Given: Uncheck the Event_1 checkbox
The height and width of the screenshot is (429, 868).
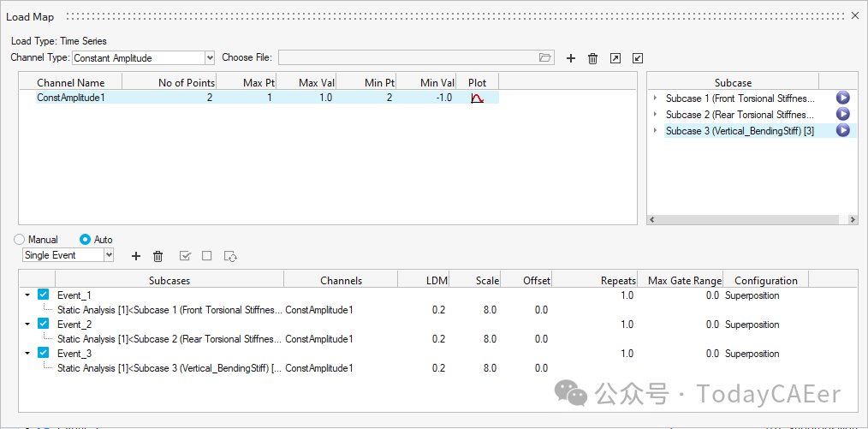Looking at the screenshot, I should point(43,295).
